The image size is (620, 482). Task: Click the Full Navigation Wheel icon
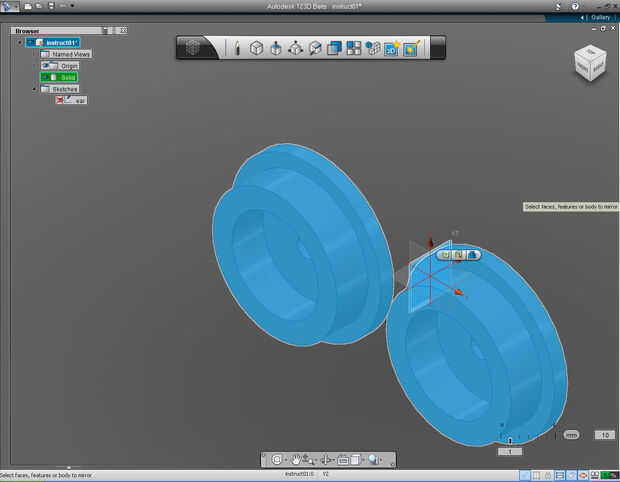click(277, 459)
